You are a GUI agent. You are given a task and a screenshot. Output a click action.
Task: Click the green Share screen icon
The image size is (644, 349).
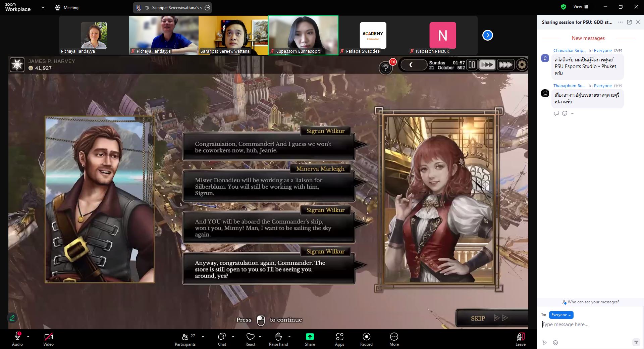click(310, 337)
